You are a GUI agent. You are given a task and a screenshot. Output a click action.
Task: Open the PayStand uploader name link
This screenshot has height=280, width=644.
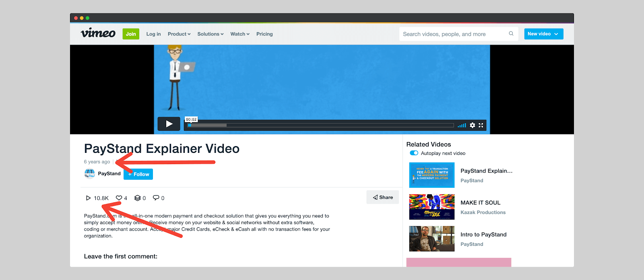[109, 174]
